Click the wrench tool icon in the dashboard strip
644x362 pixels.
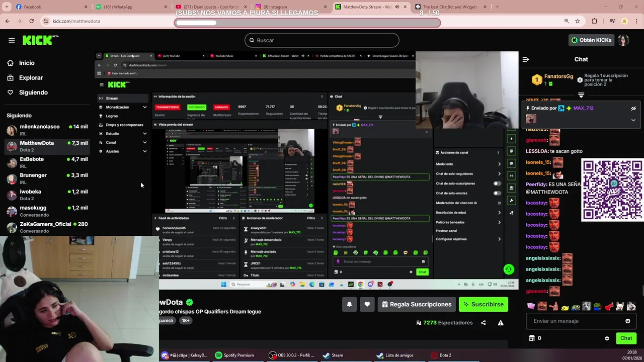click(x=512, y=201)
